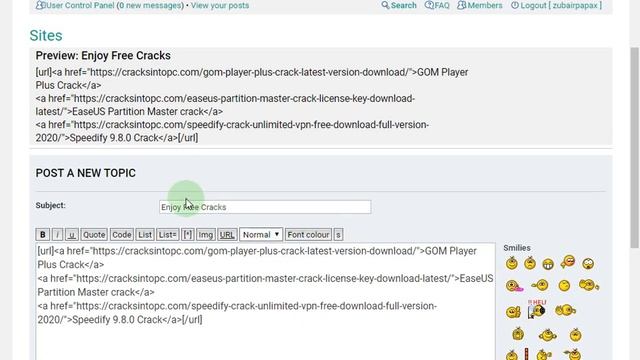The width and height of the screenshot is (640, 360).
Task: Click the 'Smilies' label
Action: 517,248
